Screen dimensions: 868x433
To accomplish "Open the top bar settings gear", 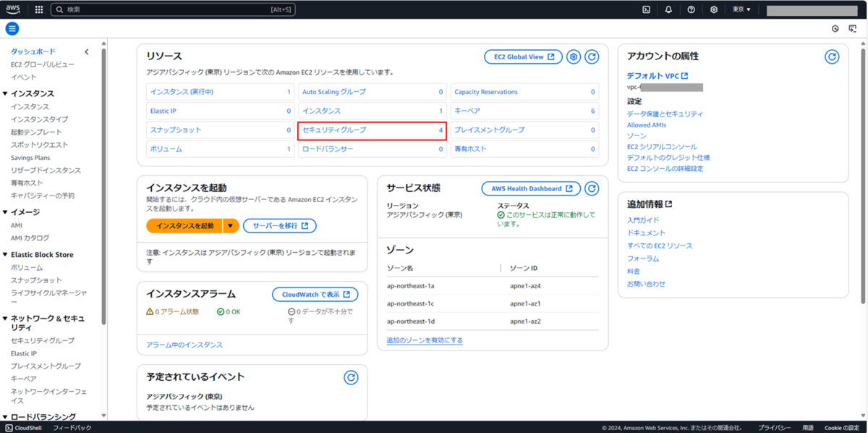I will click(714, 9).
